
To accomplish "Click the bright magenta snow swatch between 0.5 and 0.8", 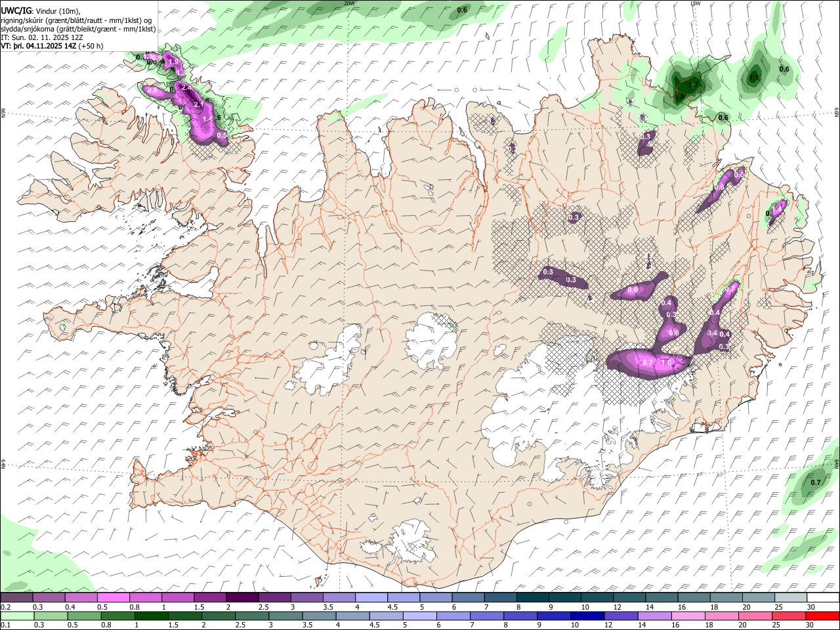I will pos(113,598).
